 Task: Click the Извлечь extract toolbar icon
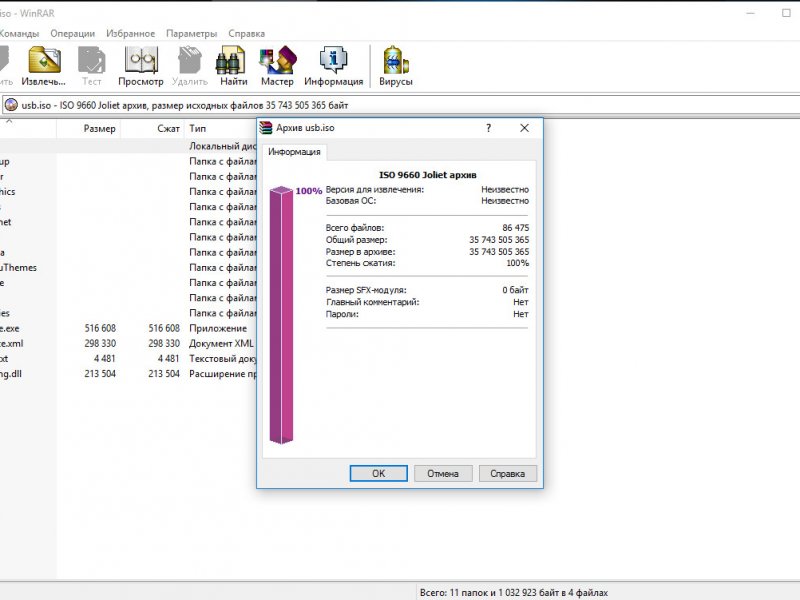point(44,66)
